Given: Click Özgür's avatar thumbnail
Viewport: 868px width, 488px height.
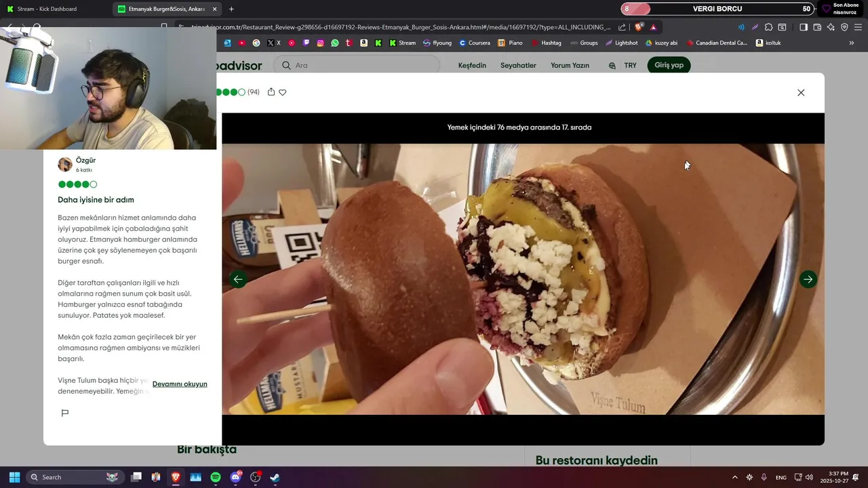Looking at the screenshot, I should click(65, 165).
